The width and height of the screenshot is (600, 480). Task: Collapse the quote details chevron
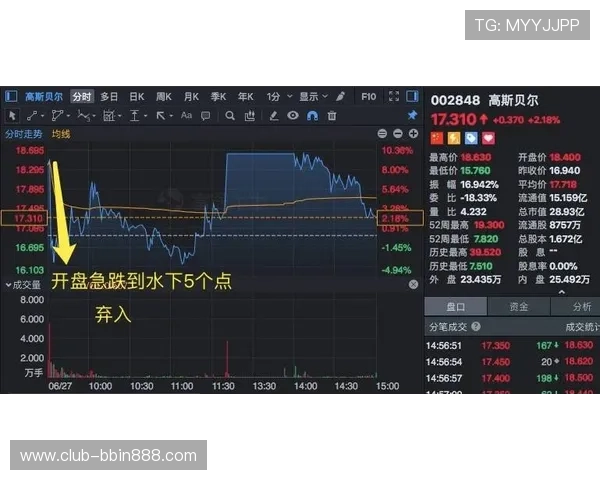click(x=562, y=292)
